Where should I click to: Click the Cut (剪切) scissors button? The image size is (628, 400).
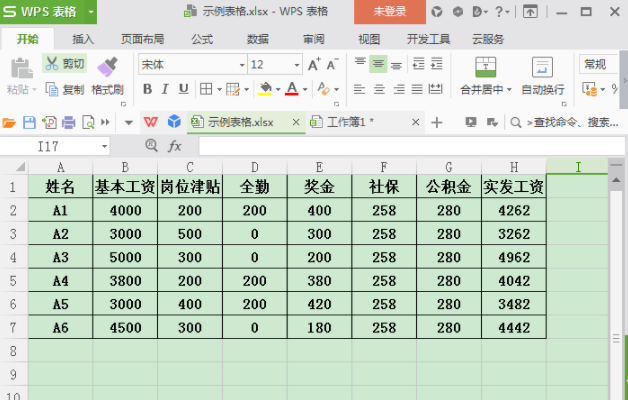[65, 64]
